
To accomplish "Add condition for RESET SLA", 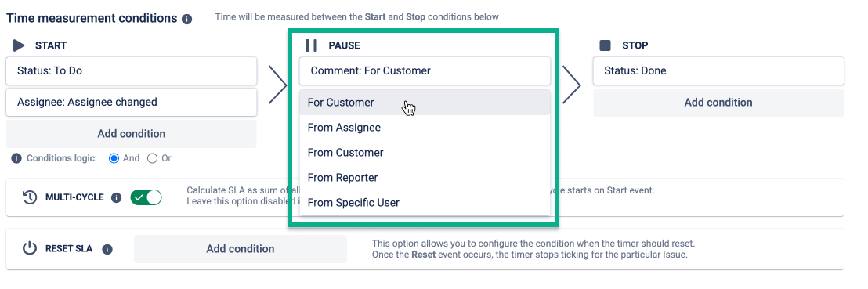I will tap(241, 248).
